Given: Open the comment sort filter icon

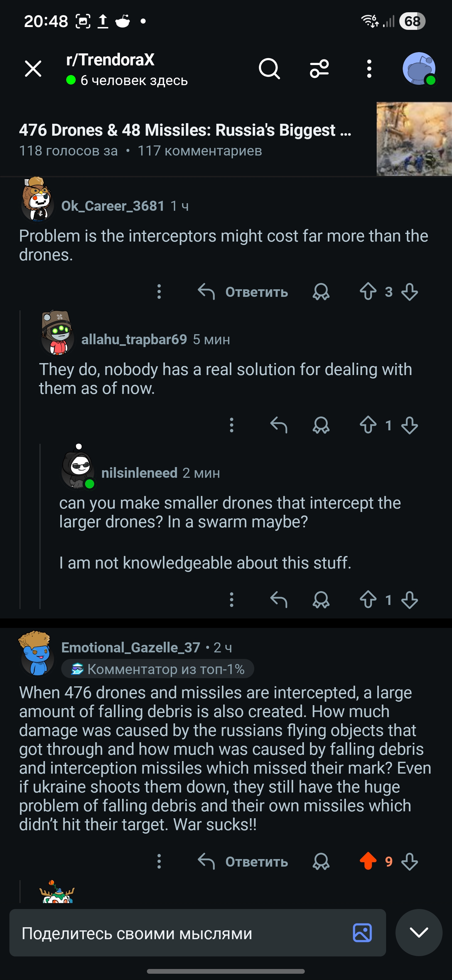Looking at the screenshot, I should pos(319,69).
